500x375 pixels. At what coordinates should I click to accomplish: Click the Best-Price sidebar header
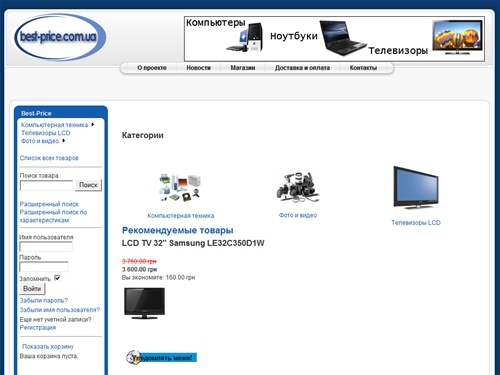(36, 113)
